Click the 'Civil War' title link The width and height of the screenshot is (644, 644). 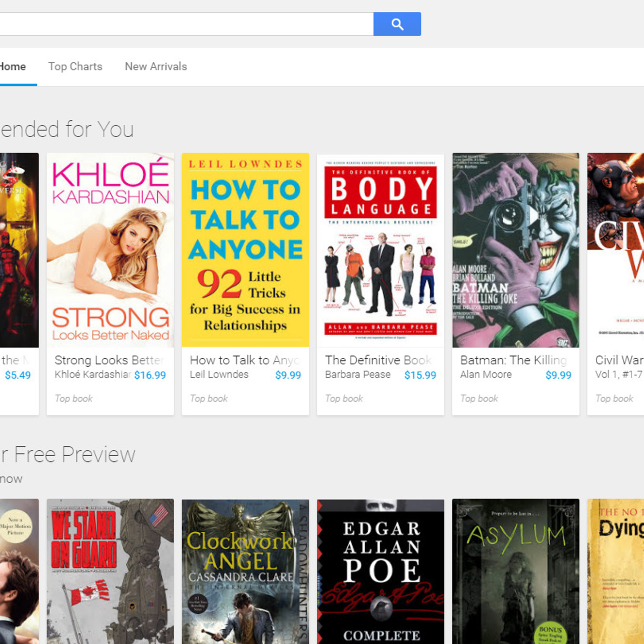[x=619, y=360]
